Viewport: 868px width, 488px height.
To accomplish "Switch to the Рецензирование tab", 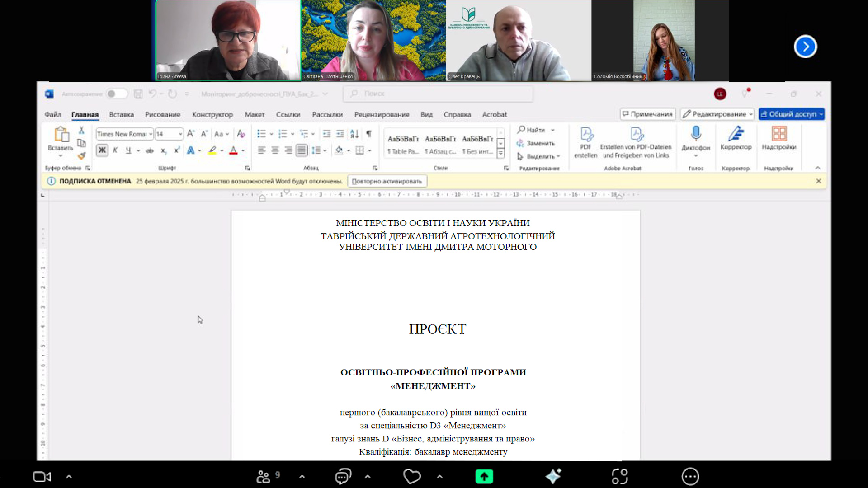I will tap(382, 115).
